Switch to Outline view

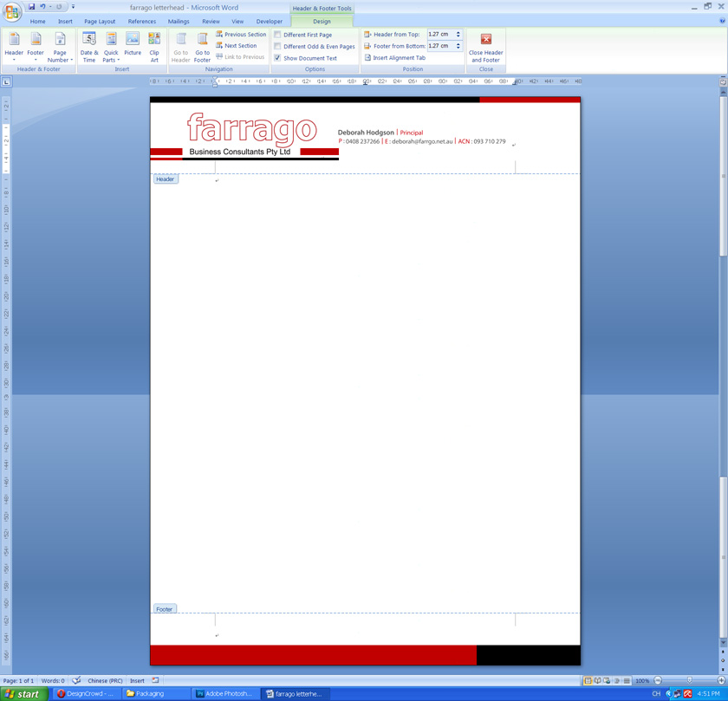click(616, 680)
